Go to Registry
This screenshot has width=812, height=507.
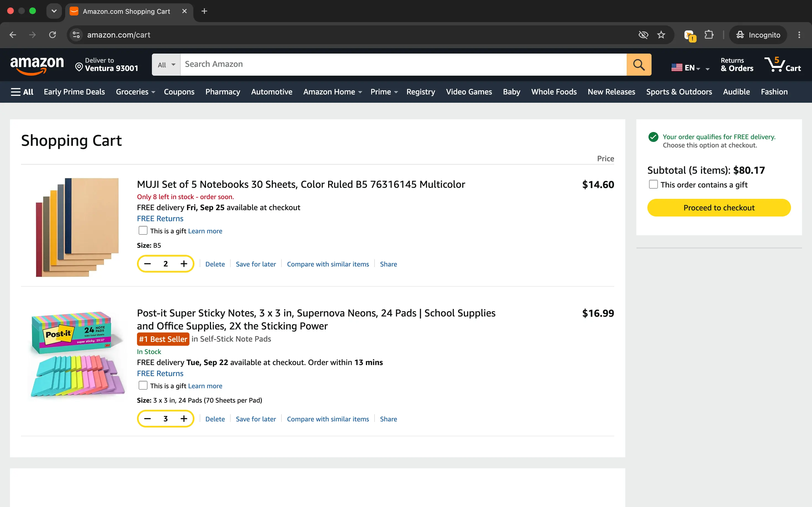pos(421,92)
